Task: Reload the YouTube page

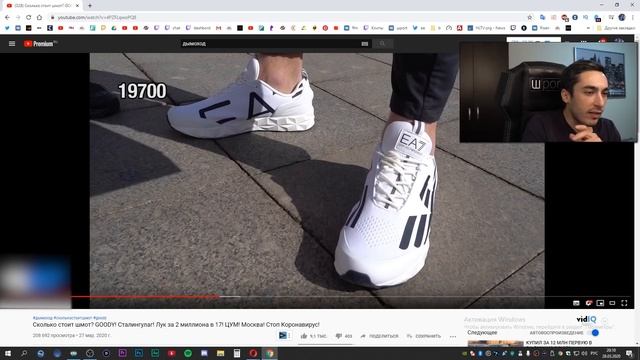Action: (29, 18)
